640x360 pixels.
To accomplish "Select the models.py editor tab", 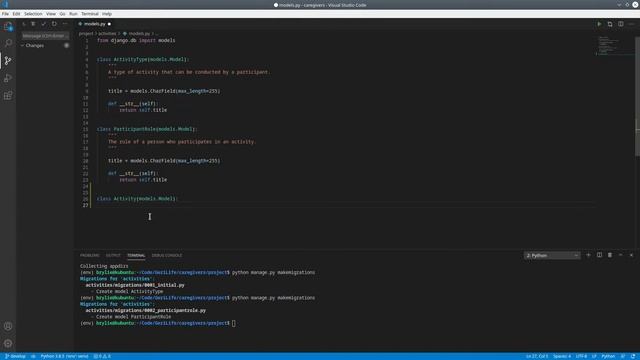I will (x=95, y=24).
